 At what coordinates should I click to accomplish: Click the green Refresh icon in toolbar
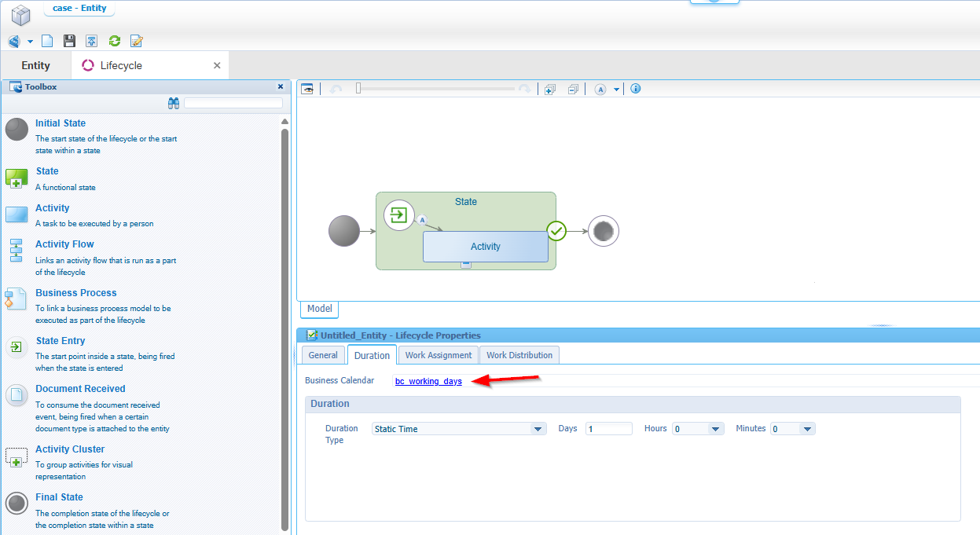115,41
